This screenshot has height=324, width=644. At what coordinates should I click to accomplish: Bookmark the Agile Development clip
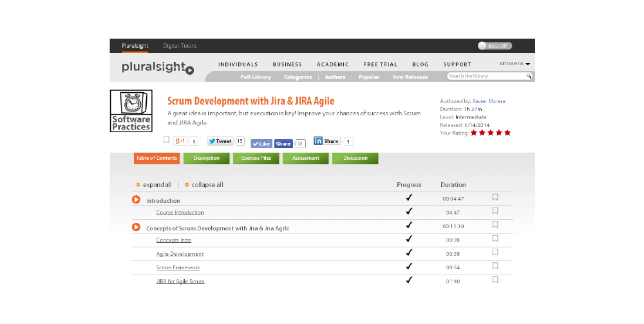[495, 252]
